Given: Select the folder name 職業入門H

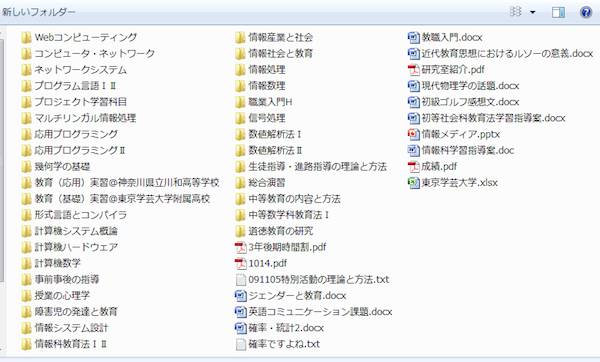Looking at the screenshot, I should coord(271,102).
